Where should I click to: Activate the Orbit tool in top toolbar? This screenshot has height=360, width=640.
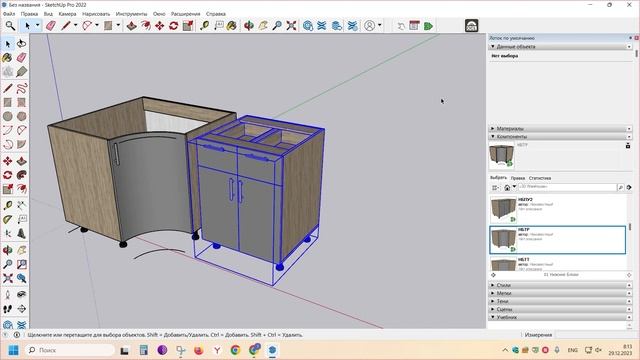(x=249, y=26)
